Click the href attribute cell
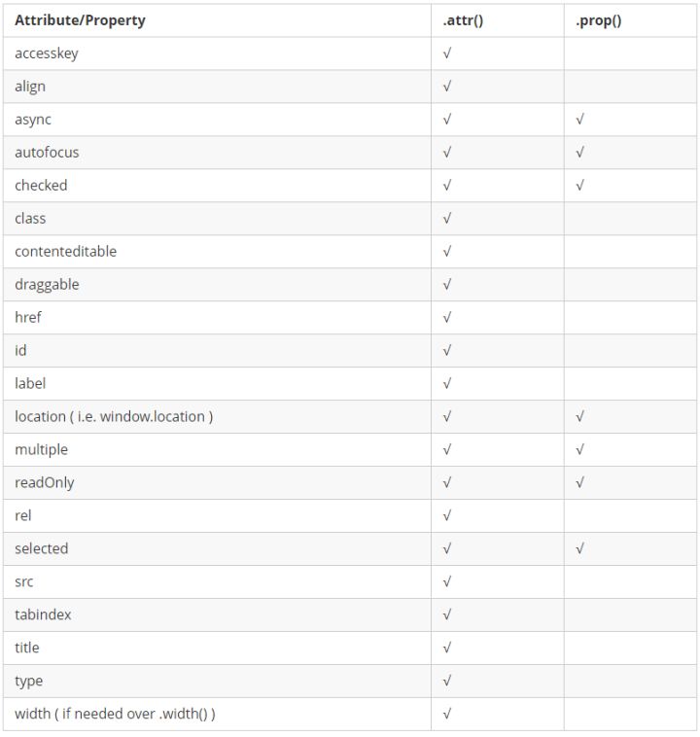This screenshot has height=737, width=700. pos(28,318)
